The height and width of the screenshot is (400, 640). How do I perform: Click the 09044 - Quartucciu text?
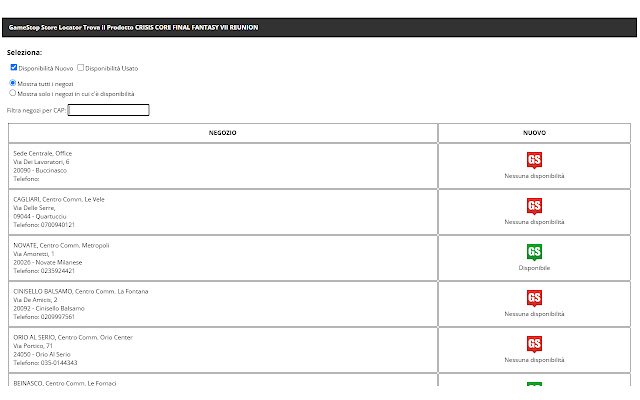[40, 217]
